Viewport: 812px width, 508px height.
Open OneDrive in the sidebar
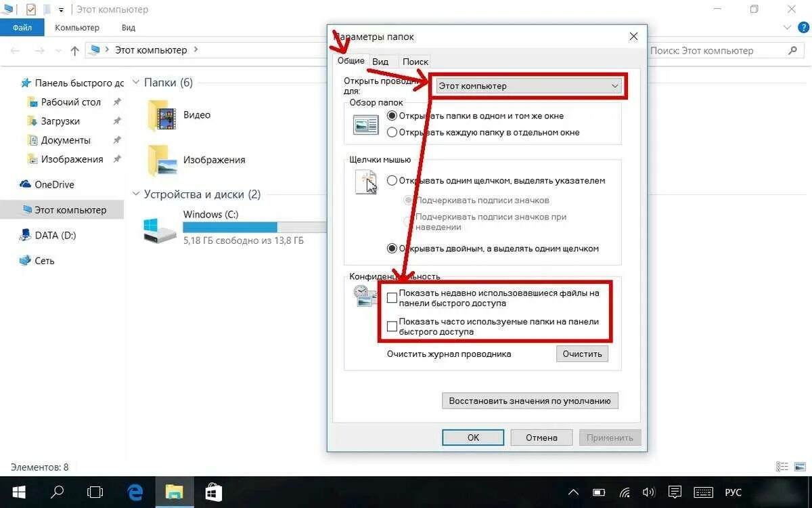[x=47, y=184]
